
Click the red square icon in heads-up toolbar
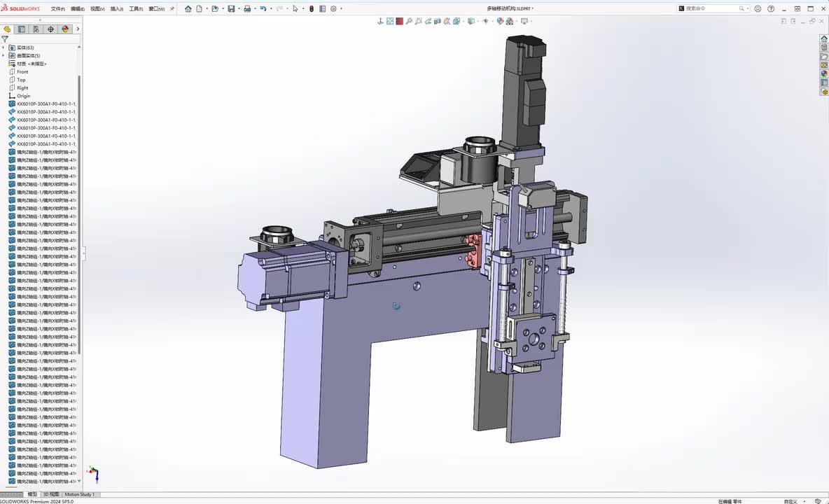click(400, 21)
